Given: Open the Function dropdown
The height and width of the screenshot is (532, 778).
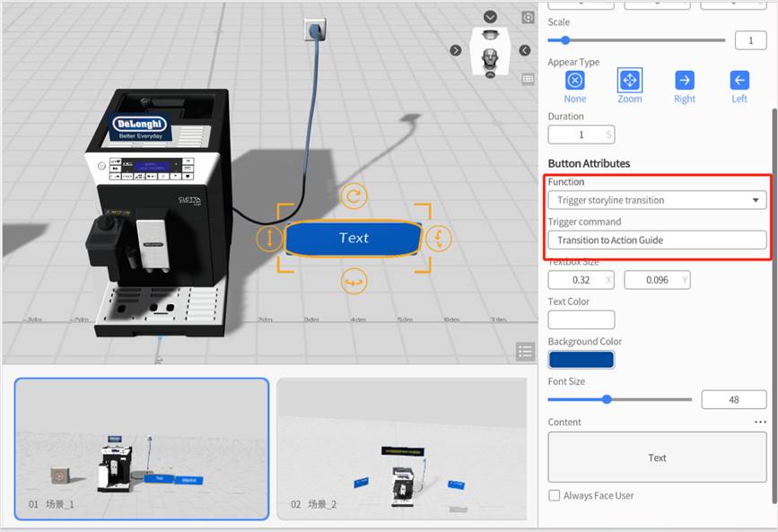Looking at the screenshot, I should point(657,200).
